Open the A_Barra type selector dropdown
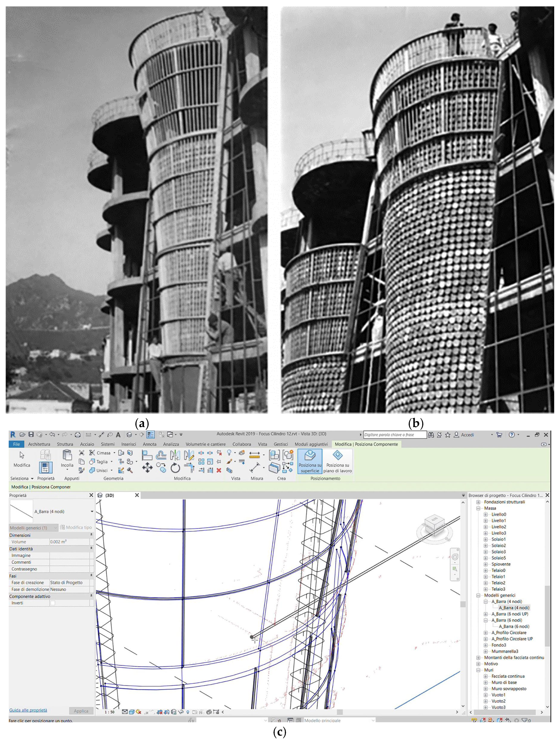The image size is (560, 743). (x=92, y=512)
